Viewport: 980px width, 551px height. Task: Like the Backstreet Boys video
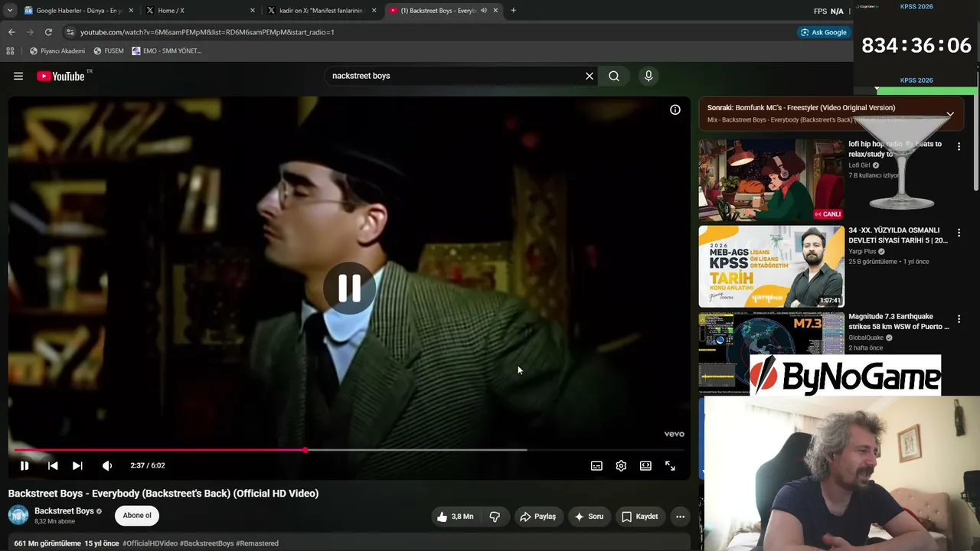455,517
